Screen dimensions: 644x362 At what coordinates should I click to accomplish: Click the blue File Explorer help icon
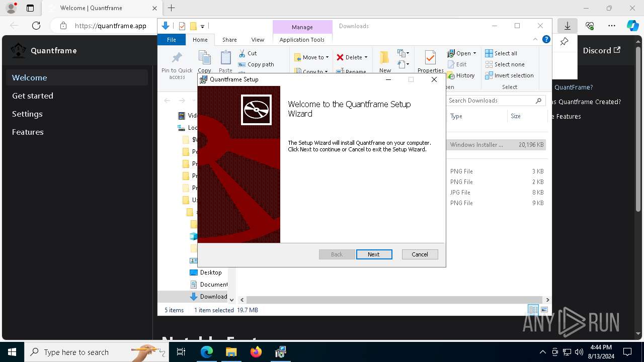click(546, 40)
